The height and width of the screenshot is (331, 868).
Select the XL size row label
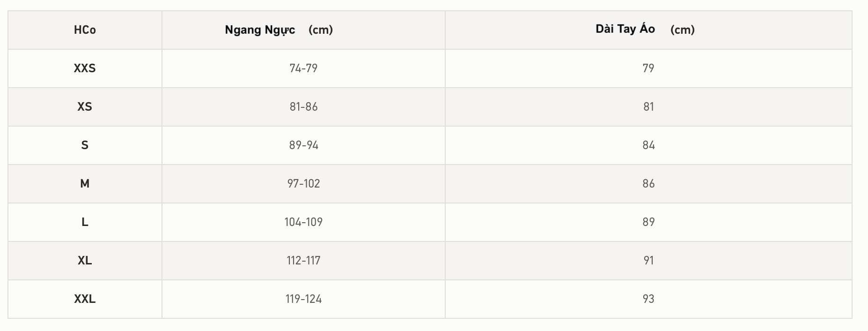(x=85, y=261)
